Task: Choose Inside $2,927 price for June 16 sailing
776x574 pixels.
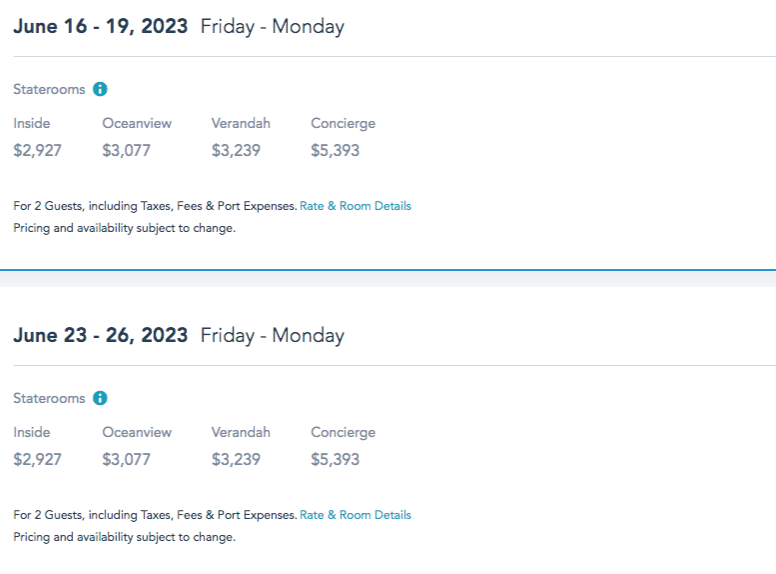Action: tap(37, 151)
